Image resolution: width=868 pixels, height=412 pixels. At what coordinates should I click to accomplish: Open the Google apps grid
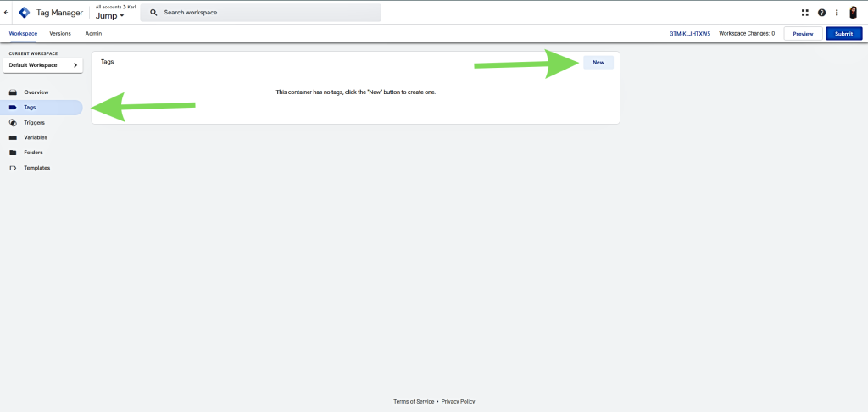coord(804,13)
